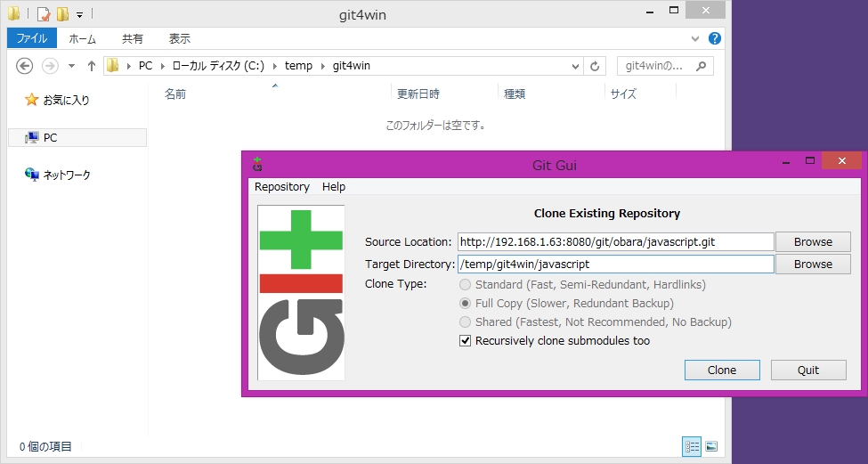The height and width of the screenshot is (464, 868).
Task: Expand the ローカル ディスク (C:) breadcrumb arrow
Action: [275, 66]
